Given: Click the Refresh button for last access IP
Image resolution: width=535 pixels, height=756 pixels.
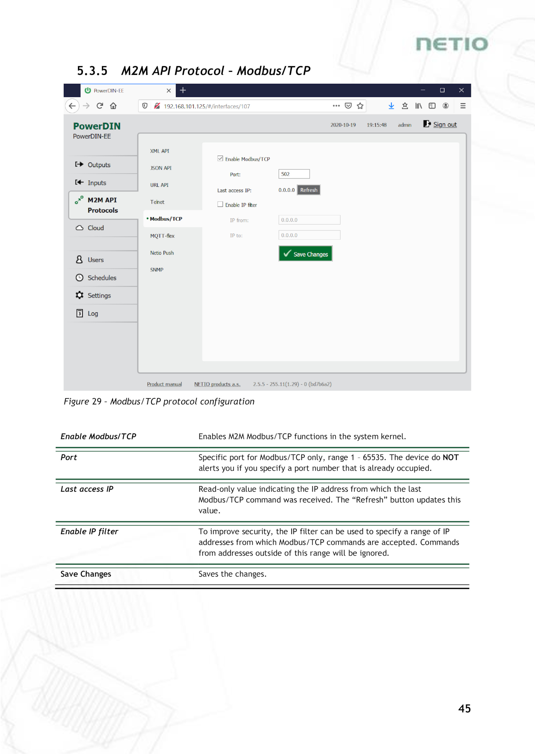Looking at the screenshot, I should click(x=308, y=190).
